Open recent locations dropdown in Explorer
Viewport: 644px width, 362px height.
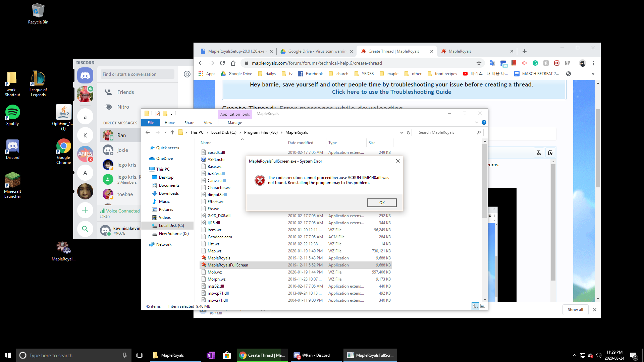165,132
